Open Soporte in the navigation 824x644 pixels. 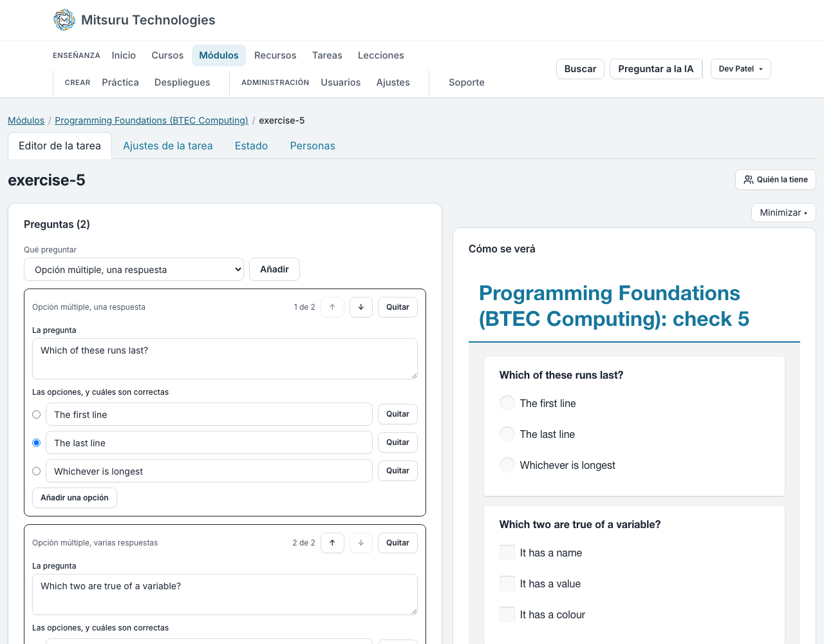[467, 82]
